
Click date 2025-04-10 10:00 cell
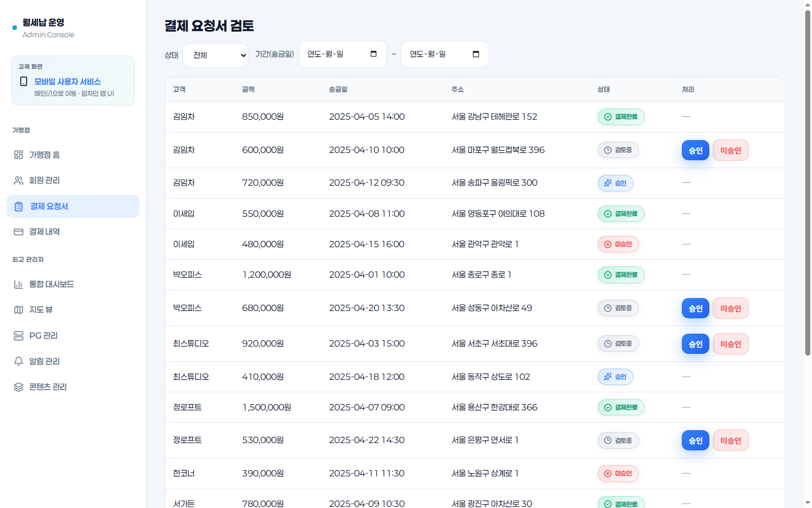pyautogui.click(x=367, y=150)
